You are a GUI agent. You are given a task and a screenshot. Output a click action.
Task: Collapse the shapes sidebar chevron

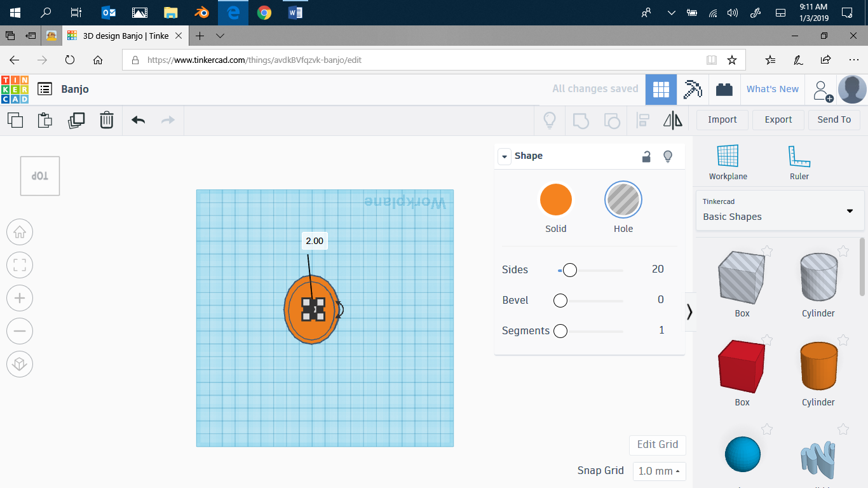[690, 311]
